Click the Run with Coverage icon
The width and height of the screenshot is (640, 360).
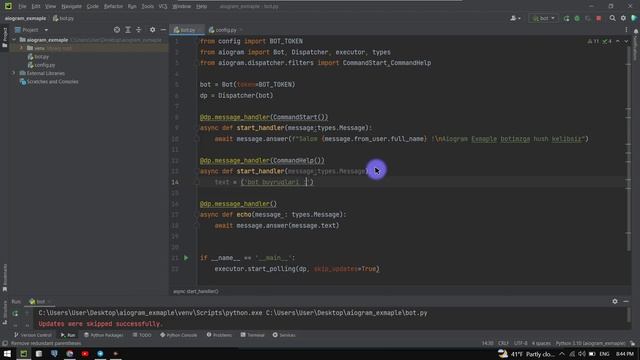coord(588,18)
